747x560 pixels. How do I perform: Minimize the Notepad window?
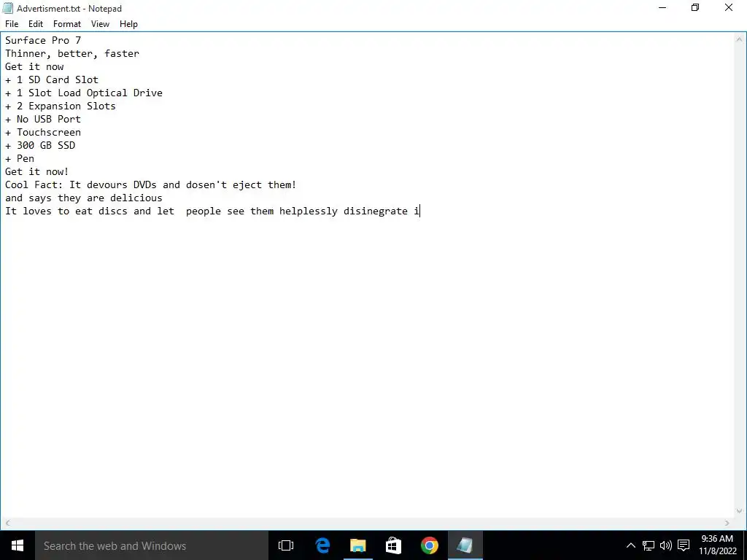pos(662,7)
